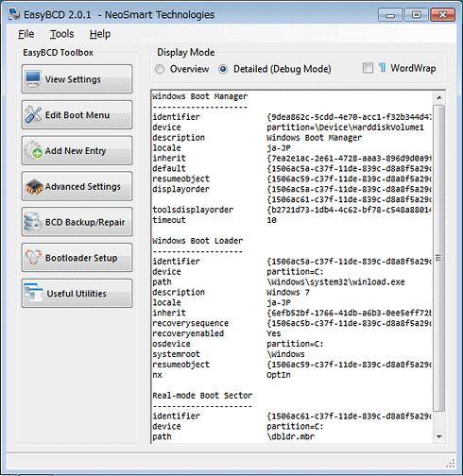Click the '\Windows' systemroot value
Screen dimensions: 463x476
tap(285, 354)
